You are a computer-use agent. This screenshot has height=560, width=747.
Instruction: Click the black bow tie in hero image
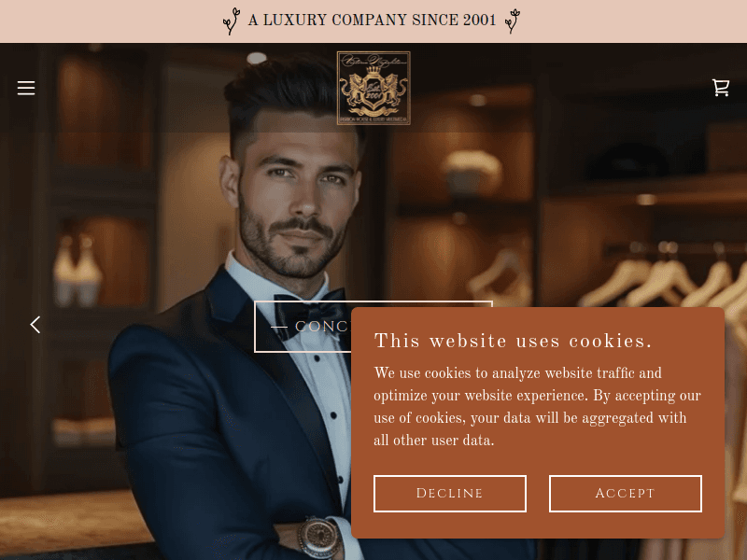click(x=311, y=314)
